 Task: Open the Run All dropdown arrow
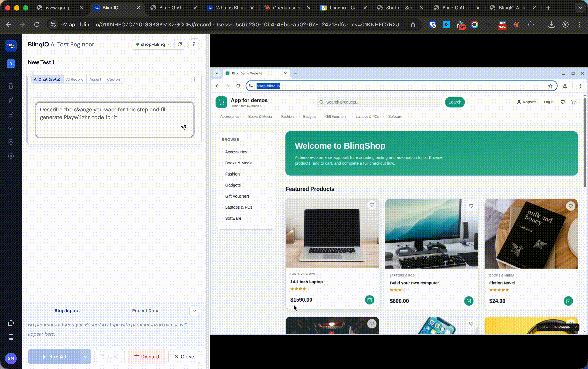[x=86, y=357]
